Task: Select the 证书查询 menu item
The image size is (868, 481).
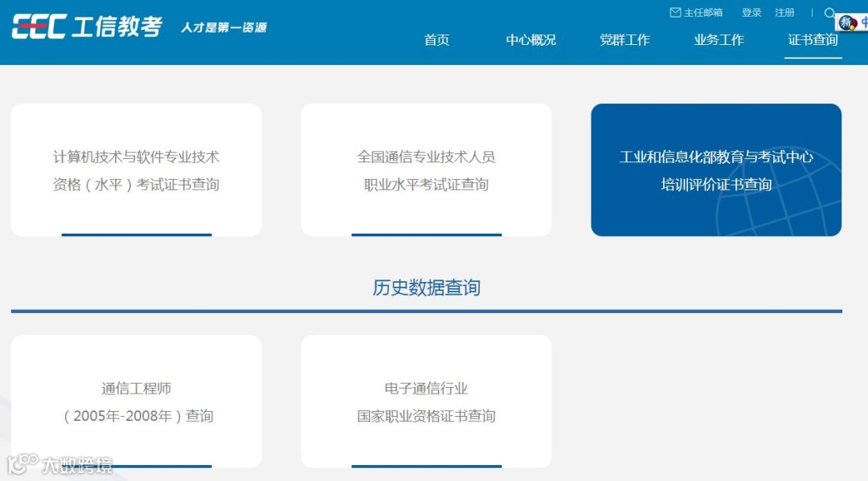Action: pyautogui.click(x=813, y=40)
